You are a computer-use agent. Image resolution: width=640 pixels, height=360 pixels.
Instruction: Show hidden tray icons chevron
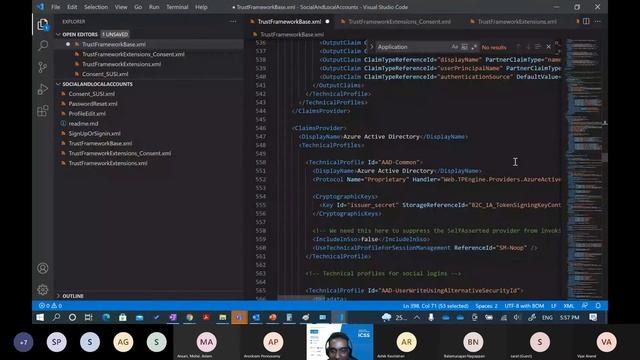tap(417, 317)
